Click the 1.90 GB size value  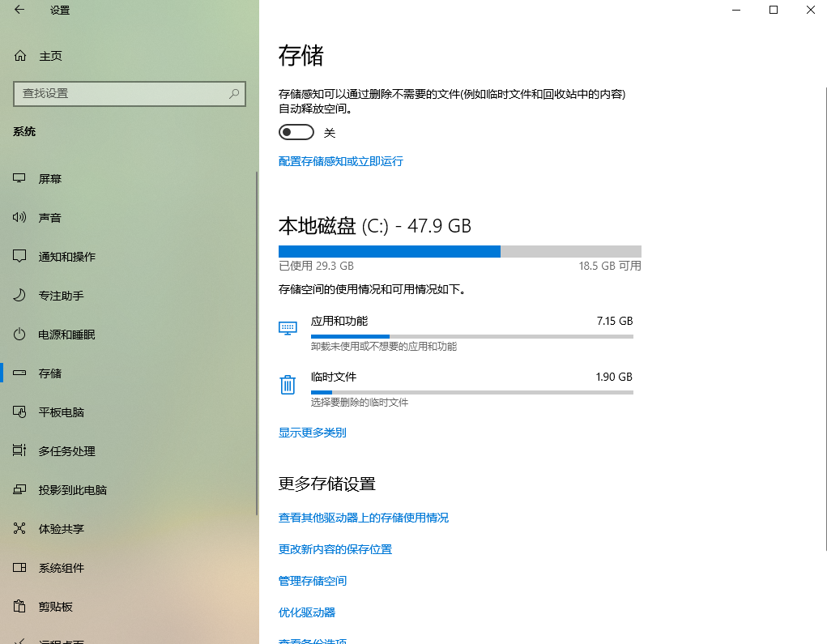point(614,377)
